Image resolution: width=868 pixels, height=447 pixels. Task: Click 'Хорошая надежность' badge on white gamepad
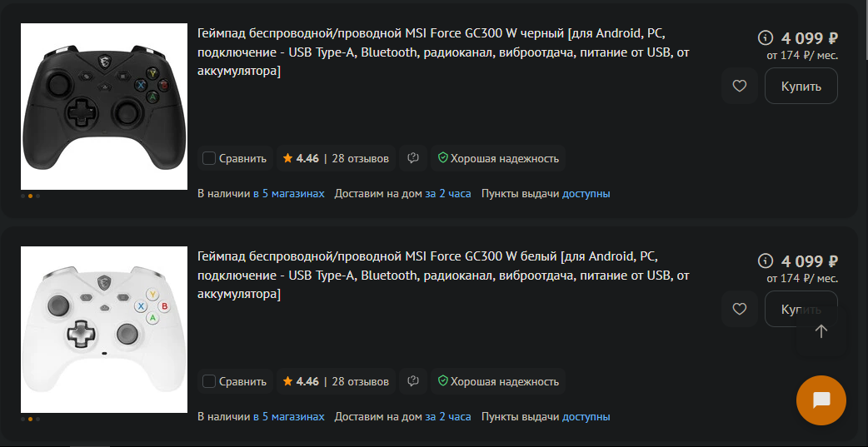498,381
